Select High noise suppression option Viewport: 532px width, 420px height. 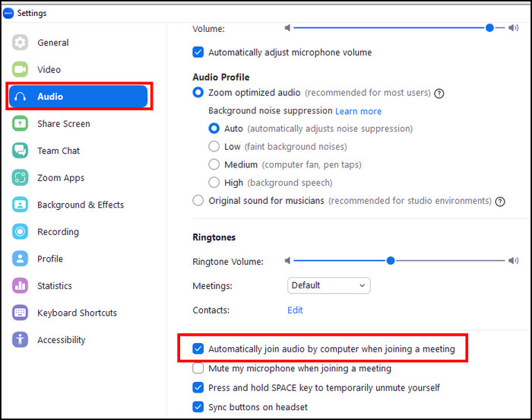[x=214, y=183]
